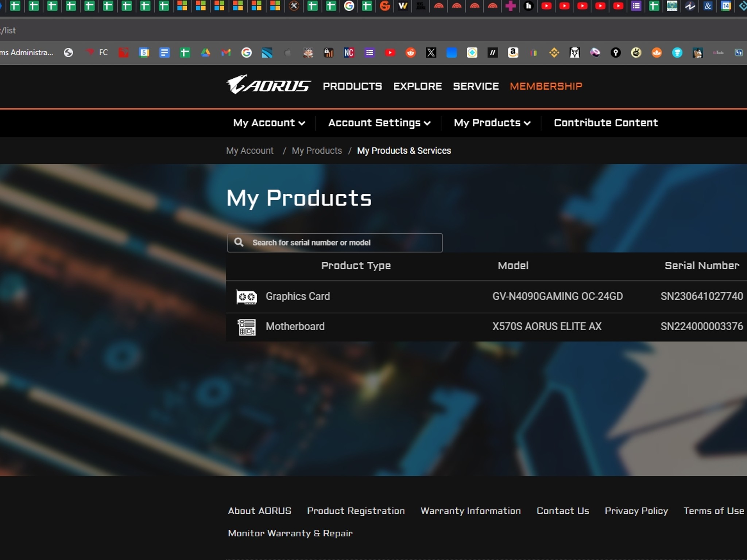Open Product Registration footer link

[x=356, y=511]
